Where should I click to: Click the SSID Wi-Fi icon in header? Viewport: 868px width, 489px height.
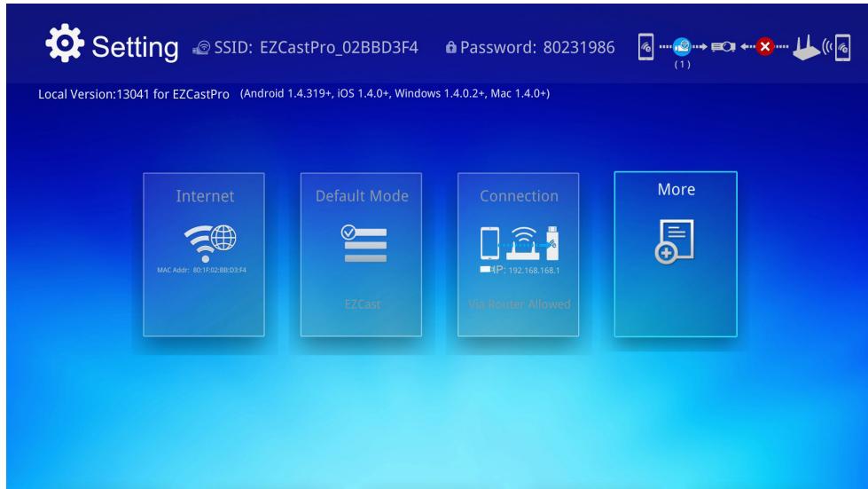201,48
